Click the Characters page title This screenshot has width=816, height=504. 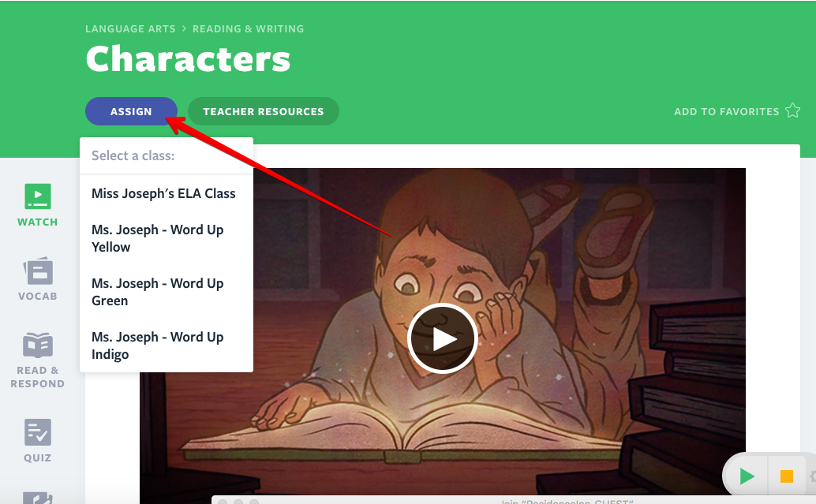(x=188, y=59)
